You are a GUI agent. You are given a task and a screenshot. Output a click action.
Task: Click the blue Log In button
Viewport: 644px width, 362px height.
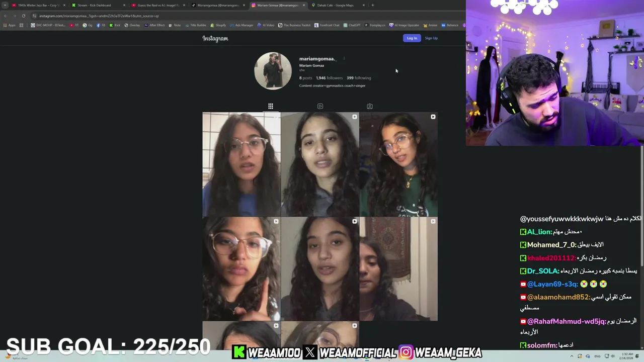pyautogui.click(x=412, y=38)
